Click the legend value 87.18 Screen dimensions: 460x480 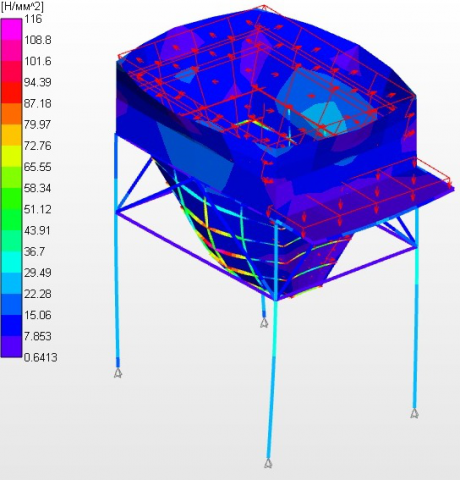[38, 104]
